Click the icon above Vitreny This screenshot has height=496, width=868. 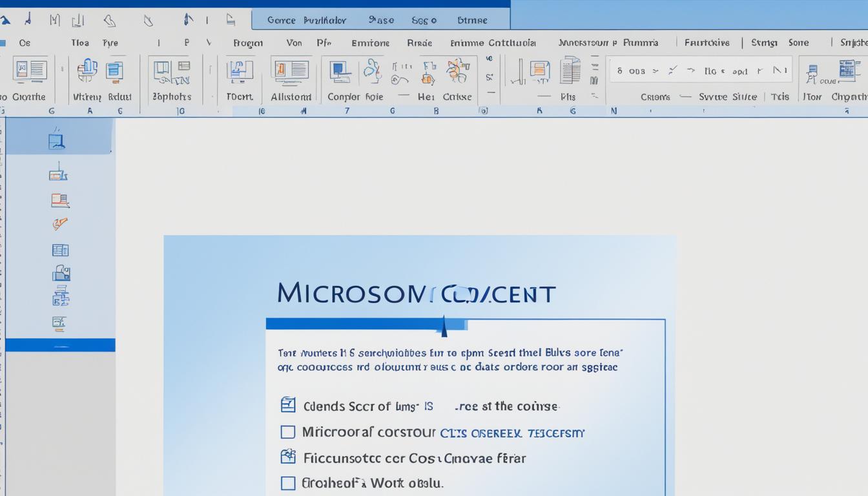coord(87,70)
